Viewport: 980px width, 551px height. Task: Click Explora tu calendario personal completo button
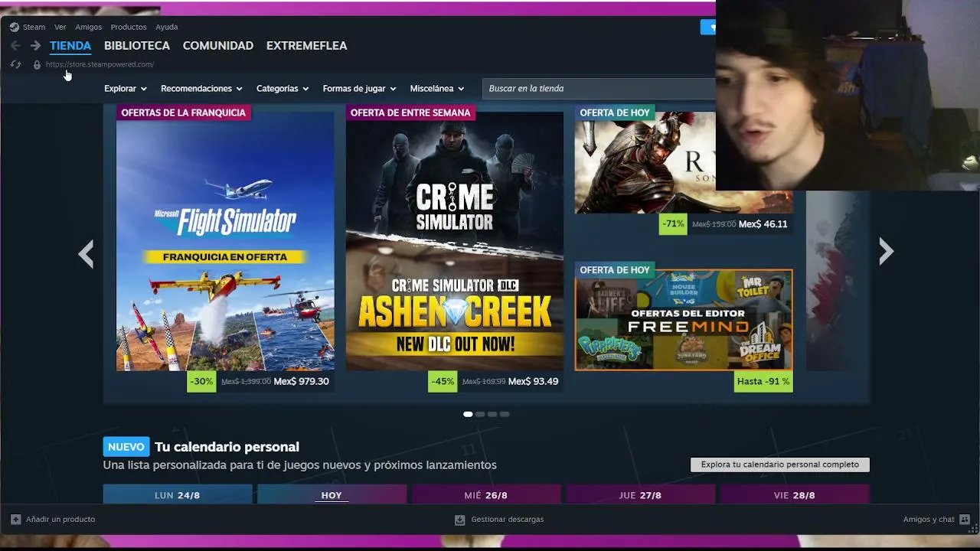(780, 465)
